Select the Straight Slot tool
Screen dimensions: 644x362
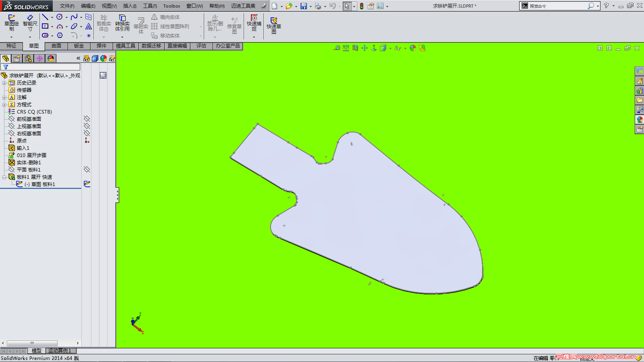click(45, 35)
